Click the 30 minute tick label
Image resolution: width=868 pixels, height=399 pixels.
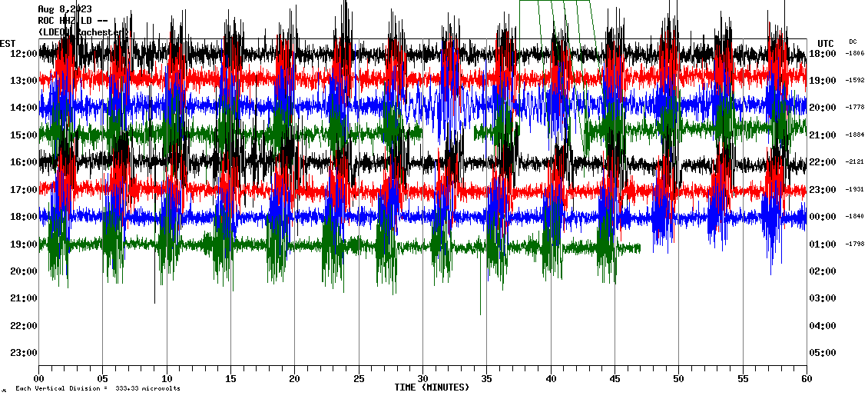tap(422, 379)
